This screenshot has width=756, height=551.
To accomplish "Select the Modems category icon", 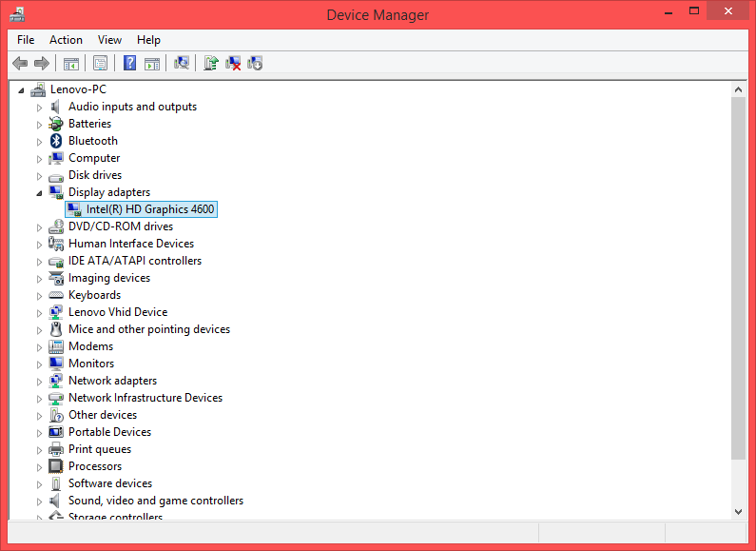I will point(56,346).
